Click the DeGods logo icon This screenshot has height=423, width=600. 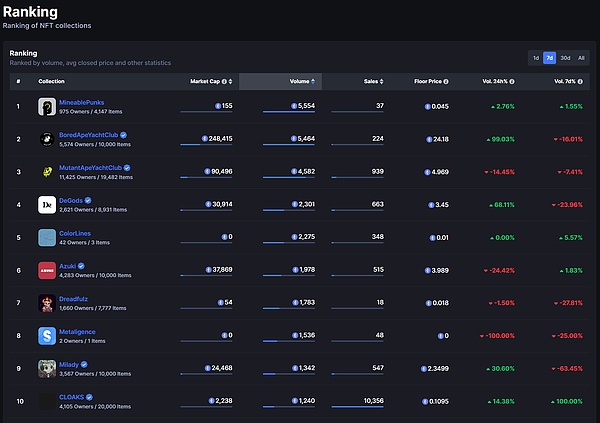(x=46, y=204)
